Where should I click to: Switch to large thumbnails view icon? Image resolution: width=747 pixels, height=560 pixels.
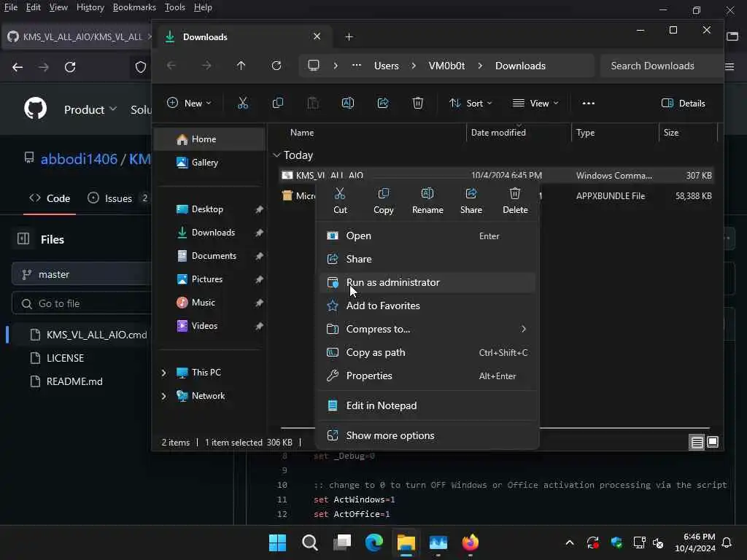(x=713, y=442)
